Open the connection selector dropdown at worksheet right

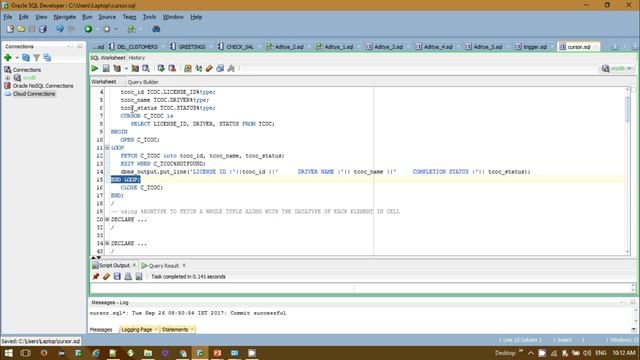[629, 69]
